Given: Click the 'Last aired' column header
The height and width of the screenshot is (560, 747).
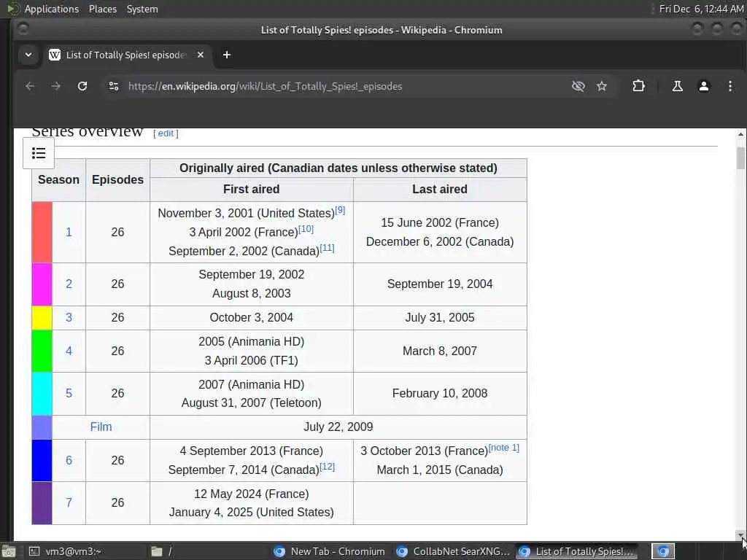Looking at the screenshot, I should click(x=440, y=189).
